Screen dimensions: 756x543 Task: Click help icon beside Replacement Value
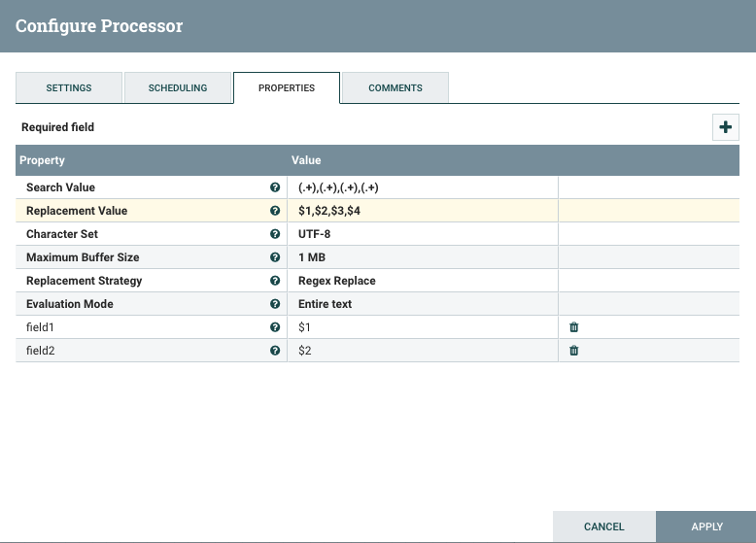(275, 211)
